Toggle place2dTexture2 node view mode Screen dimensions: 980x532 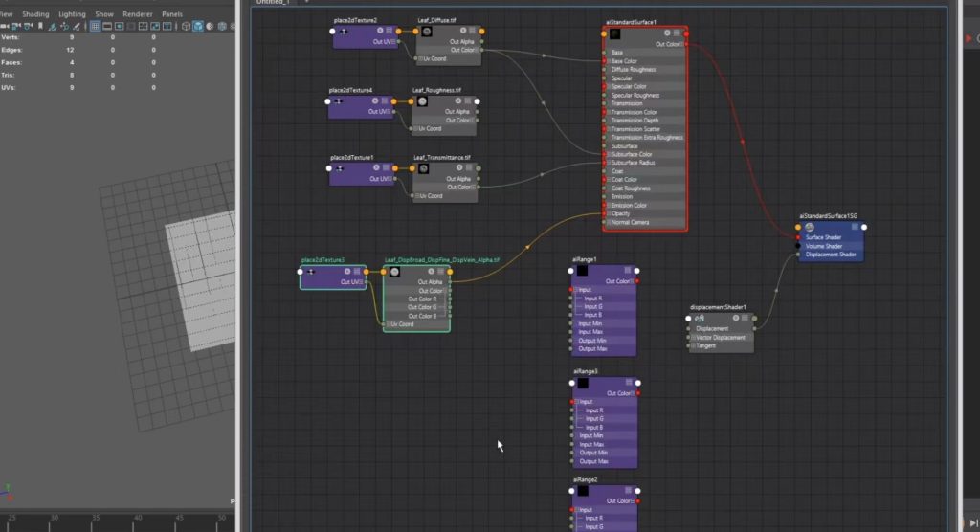pos(390,31)
